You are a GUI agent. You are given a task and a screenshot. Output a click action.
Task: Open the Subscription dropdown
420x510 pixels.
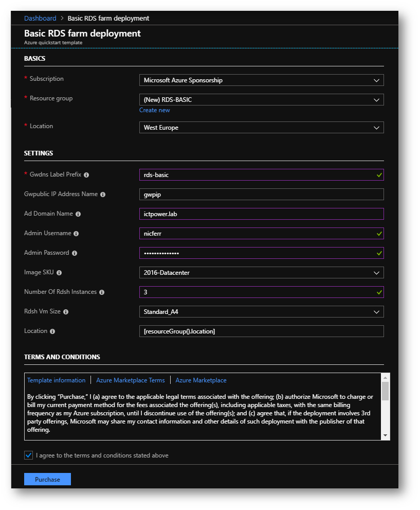[x=262, y=80]
